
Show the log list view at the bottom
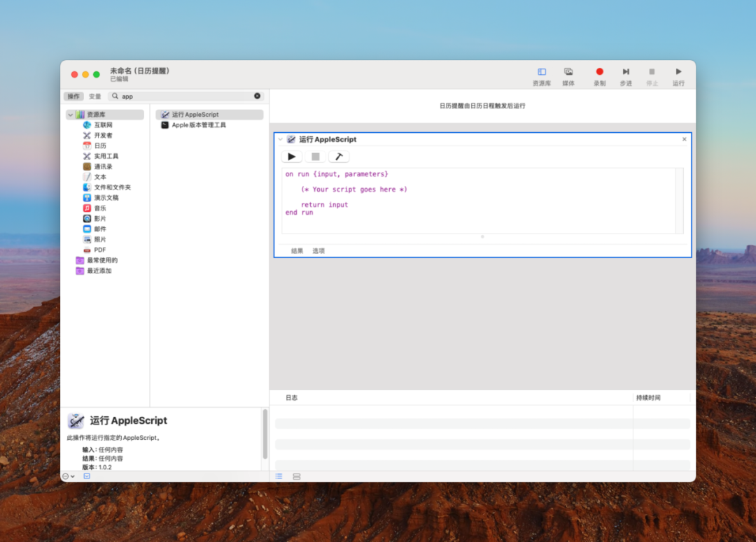pyautogui.click(x=279, y=476)
